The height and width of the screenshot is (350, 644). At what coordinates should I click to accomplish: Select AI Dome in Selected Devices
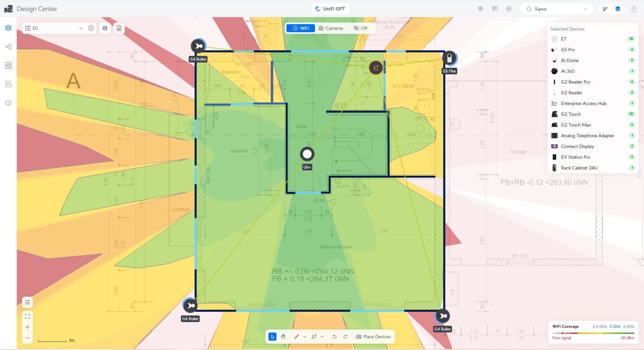point(593,60)
